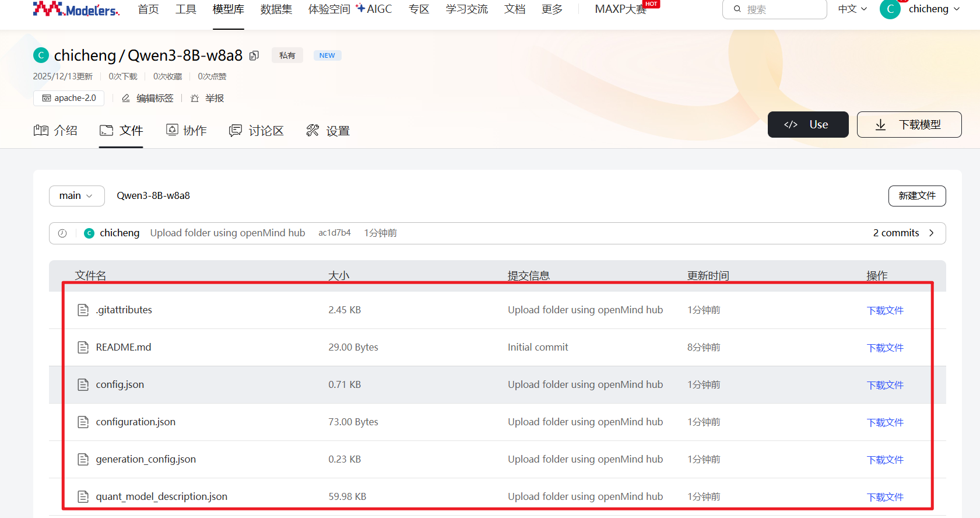This screenshot has height=518, width=980.
Task: Open 文档 in the top navigation
Action: point(515,9)
